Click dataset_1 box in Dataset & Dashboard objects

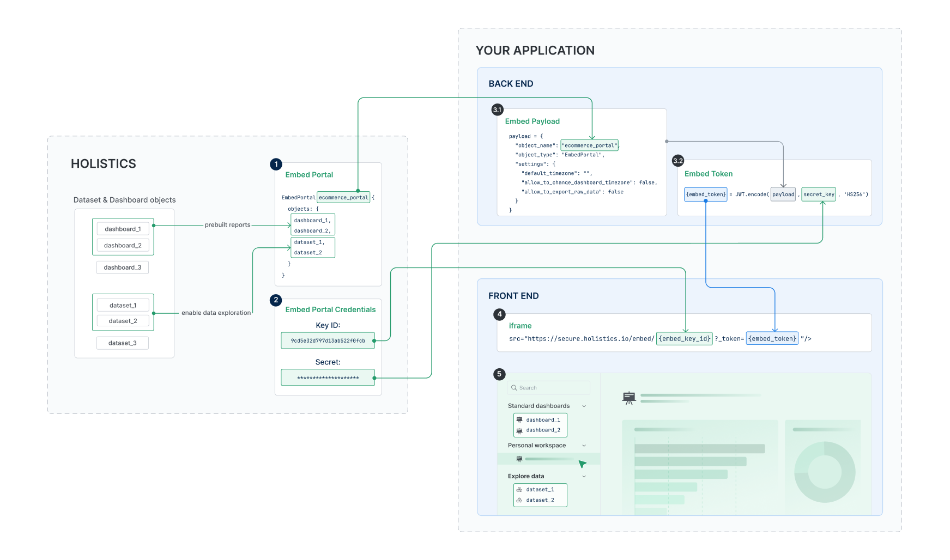click(x=123, y=306)
